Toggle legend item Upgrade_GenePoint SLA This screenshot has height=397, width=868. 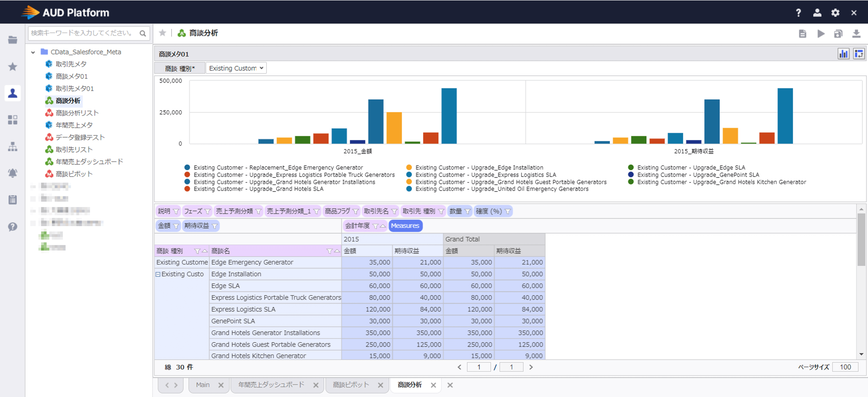click(698, 174)
